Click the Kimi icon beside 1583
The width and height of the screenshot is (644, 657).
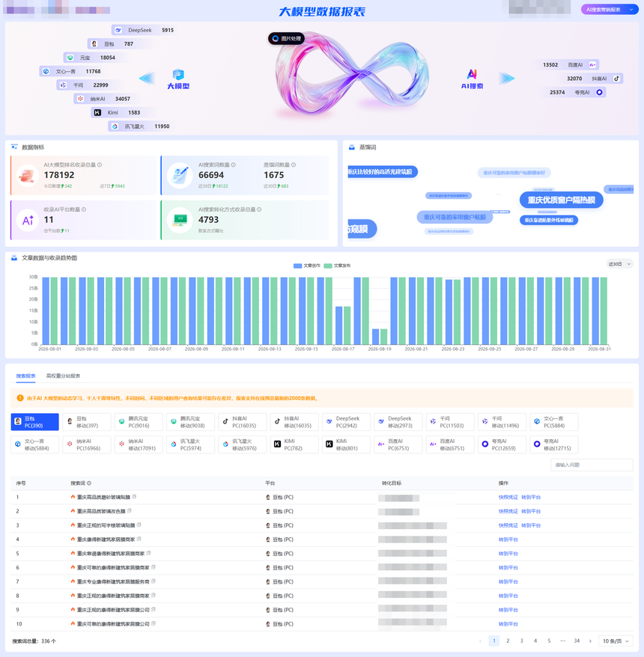pos(97,112)
